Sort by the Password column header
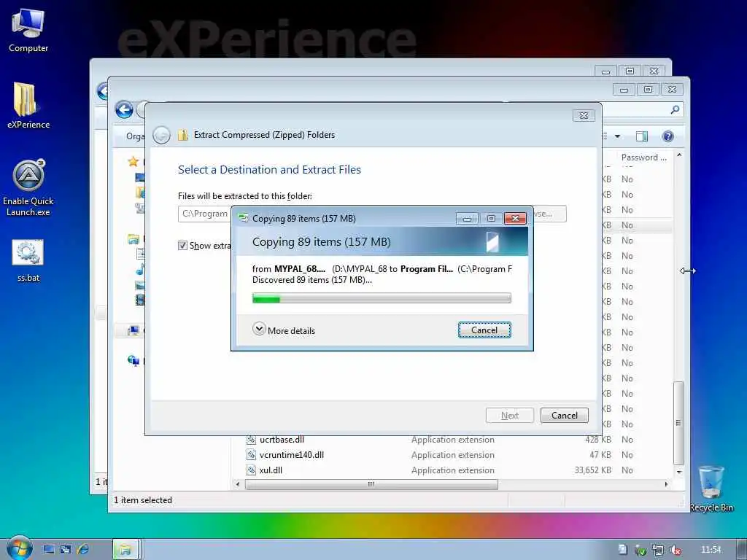 point(643,157)
